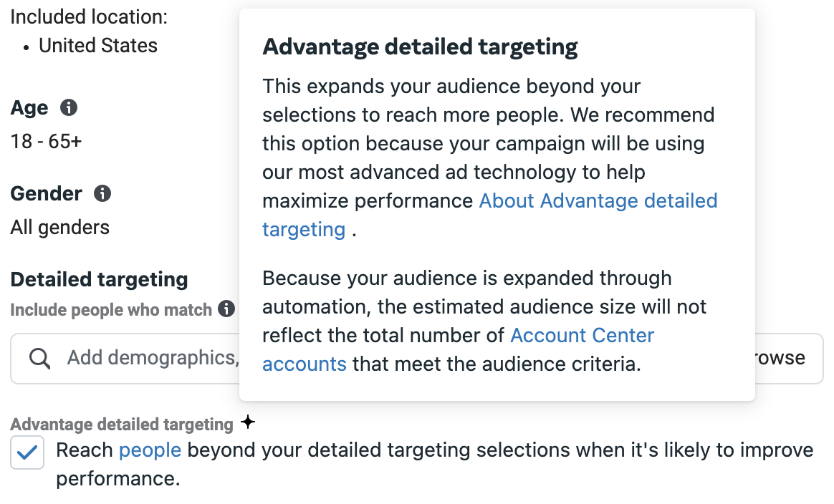Click the Gender section label
The height and width of the screenshot is (504, 834).
click(46, 193)
